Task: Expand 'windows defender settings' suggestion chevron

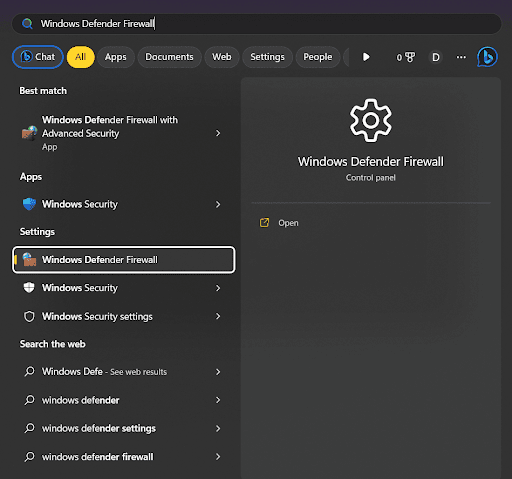Action: pyautogui.click(x=218, y=428)
